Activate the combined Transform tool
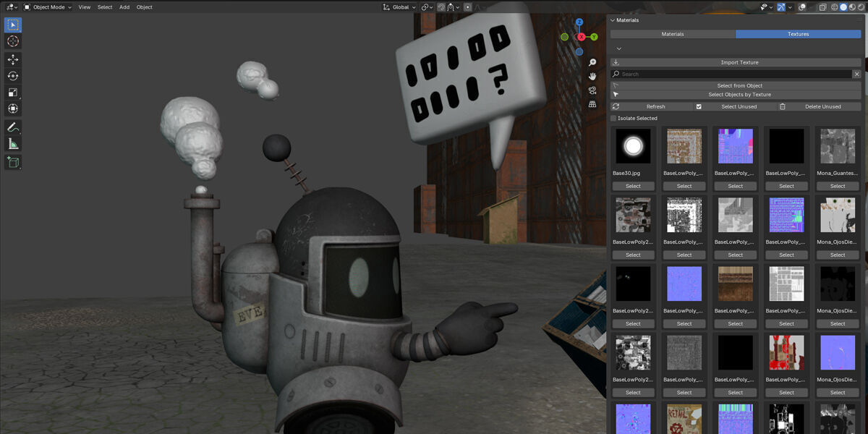Screen dimensions: 868x434 [x=13, y=109]
